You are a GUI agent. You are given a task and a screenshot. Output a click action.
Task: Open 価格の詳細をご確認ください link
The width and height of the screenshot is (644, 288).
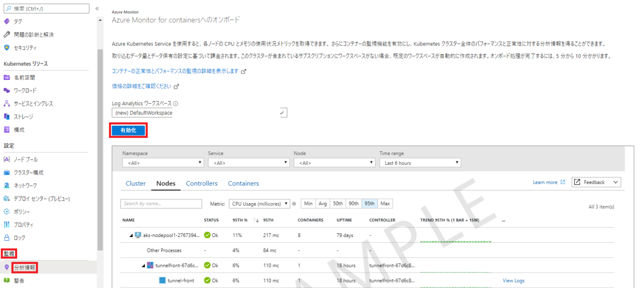tap(142, 86)
